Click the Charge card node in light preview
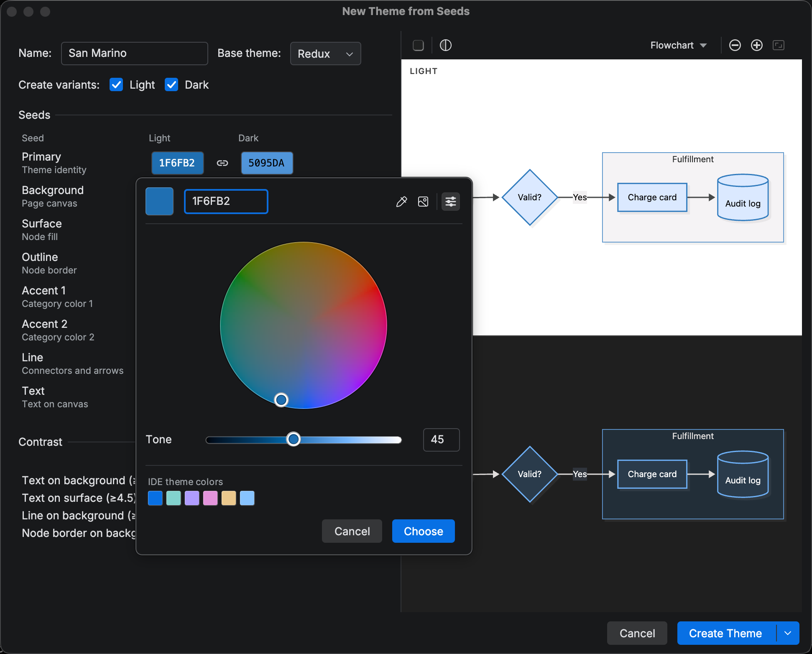The width and height of the screenshot is (812, 654). [x=652, y=197]
